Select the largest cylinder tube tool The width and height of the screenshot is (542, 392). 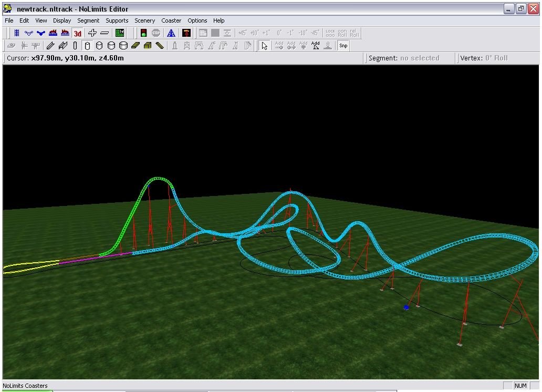[123, 46]
